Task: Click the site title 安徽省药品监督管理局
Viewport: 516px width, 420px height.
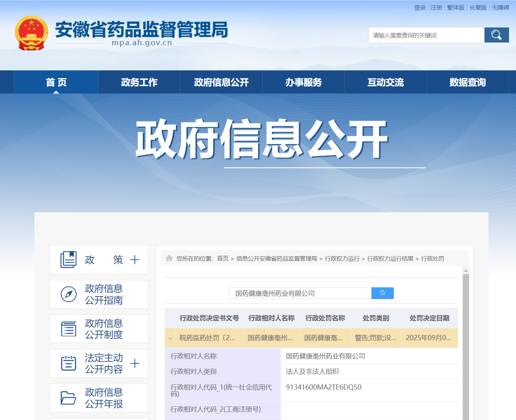Action: click(142, 30)
